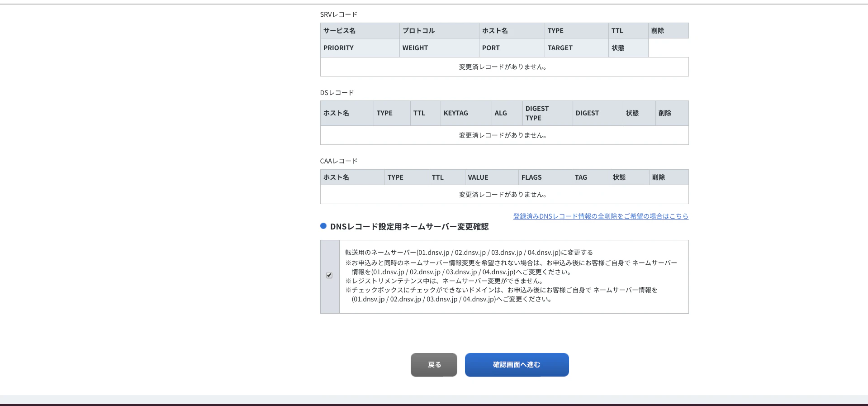This screenshot has height=406, width=868.
Task: Click the PRIORITY header cell
Action: coord(360,48)
